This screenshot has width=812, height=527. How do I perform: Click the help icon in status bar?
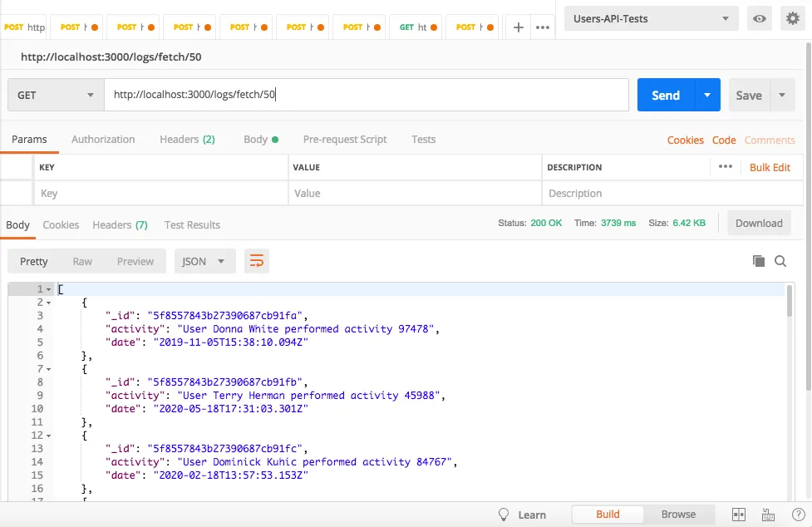pyautogui.click(x=799, y=515)
